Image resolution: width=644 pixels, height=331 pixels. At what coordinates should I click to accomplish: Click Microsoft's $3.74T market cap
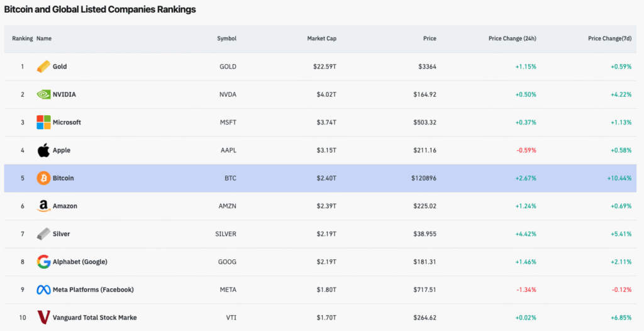(326, 122)
